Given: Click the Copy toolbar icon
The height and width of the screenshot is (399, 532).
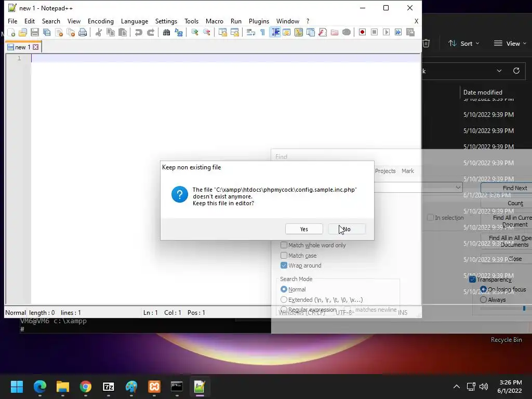Looking at the screenshot, I should point(111,32).
